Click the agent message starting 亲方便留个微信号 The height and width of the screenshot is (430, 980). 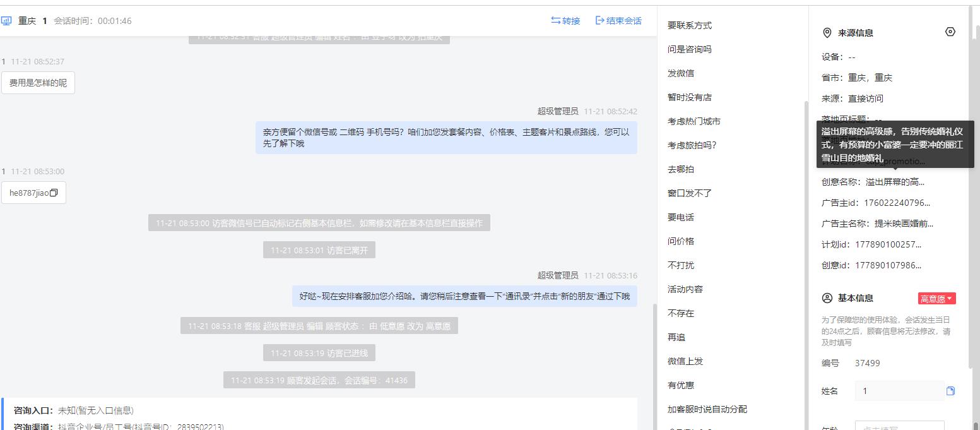(446, 138)
